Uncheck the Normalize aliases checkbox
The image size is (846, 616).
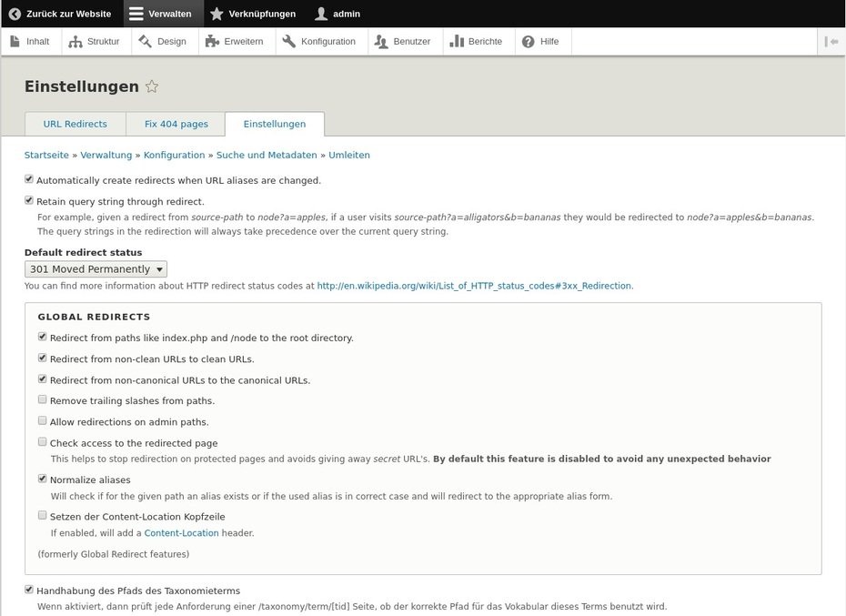tap(43, 479)
